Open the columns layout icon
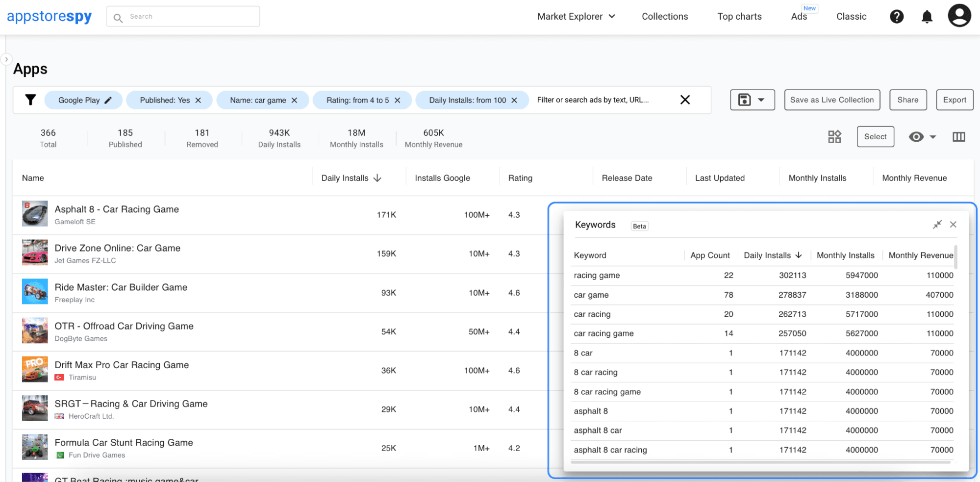Screen dimensions: 980x482 [958, 137]
